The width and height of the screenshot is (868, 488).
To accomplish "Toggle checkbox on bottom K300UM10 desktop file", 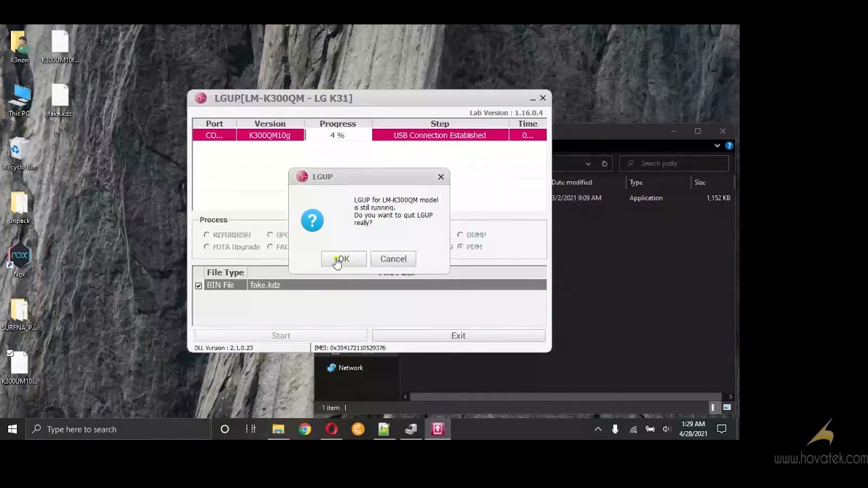I will click(9, 353).
